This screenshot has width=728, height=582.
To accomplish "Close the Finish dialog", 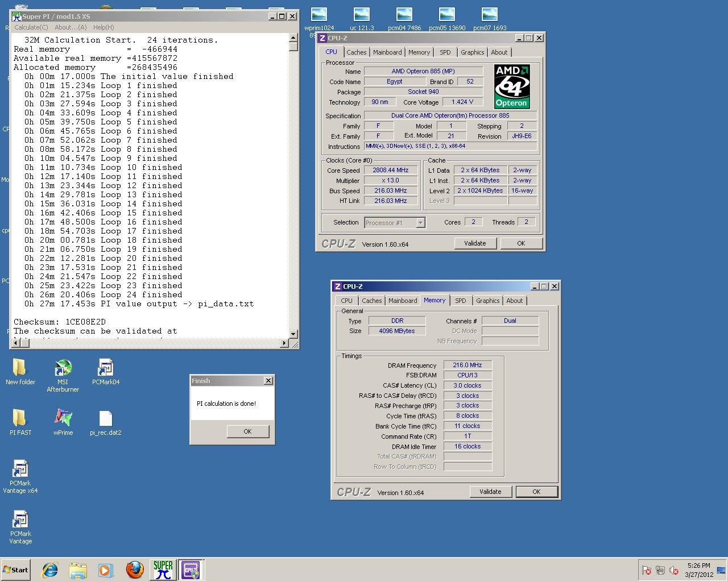I will pos(268,381).
